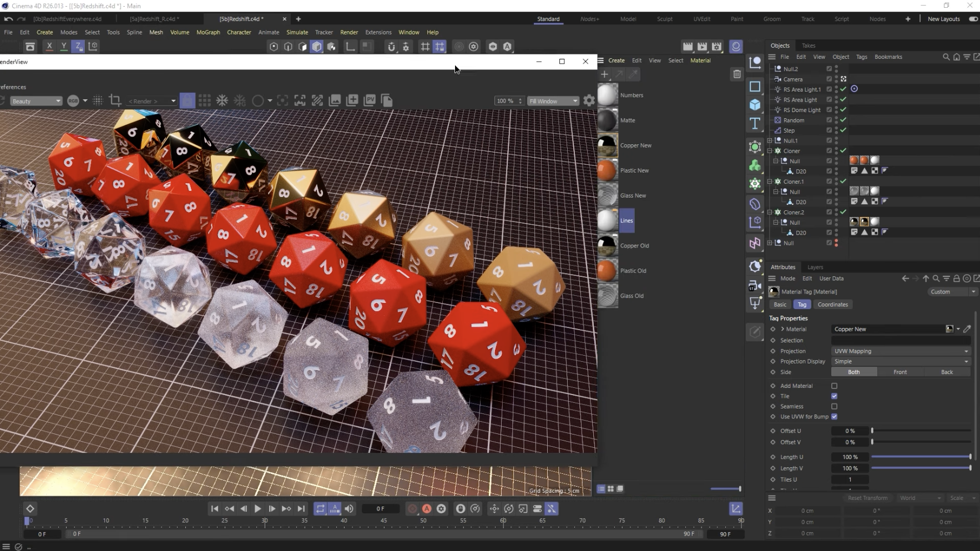Toggle the New Layouts switch

(x=973, y=19)
